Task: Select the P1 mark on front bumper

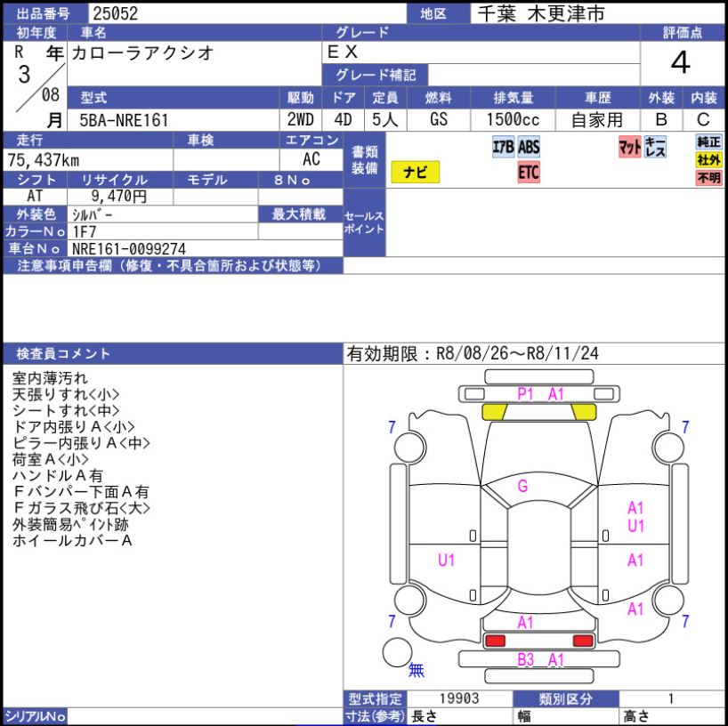Action: [x=525, y=394]
